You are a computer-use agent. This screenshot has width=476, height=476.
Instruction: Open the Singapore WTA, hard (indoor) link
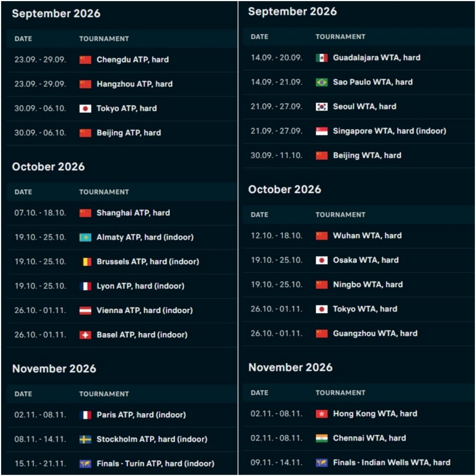point(389,131)
